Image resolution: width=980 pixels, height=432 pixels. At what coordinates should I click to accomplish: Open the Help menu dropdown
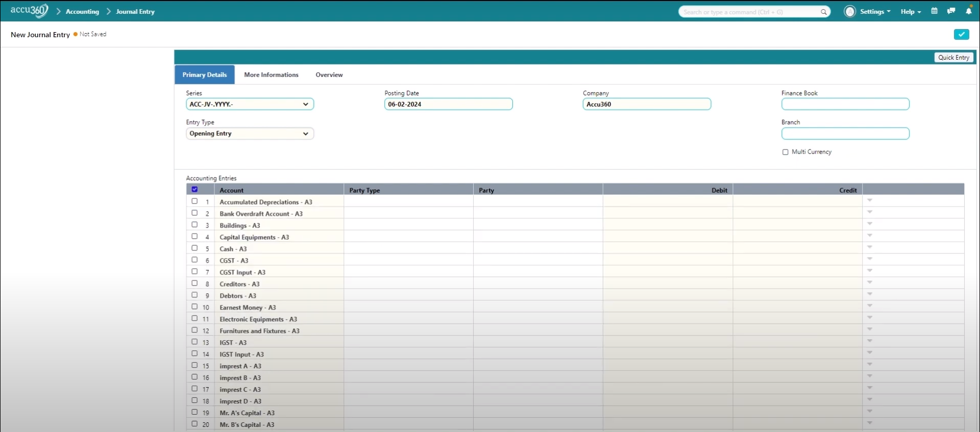pos(911,11)
